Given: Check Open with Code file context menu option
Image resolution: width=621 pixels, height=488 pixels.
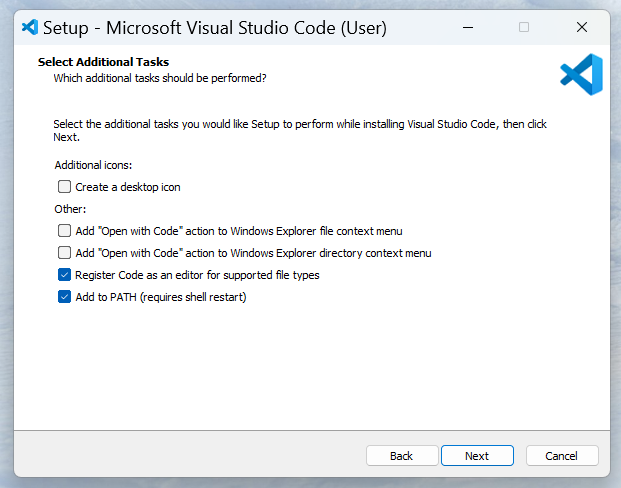Looking at the screenshot, I should [x=65, y=231].
